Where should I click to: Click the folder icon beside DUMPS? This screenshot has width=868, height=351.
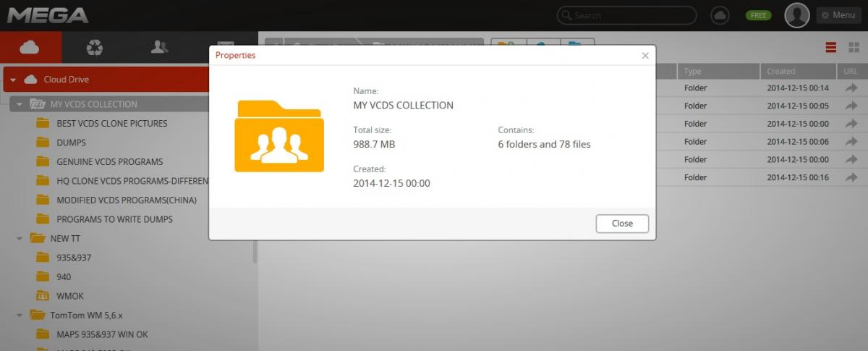pos(43,143)
